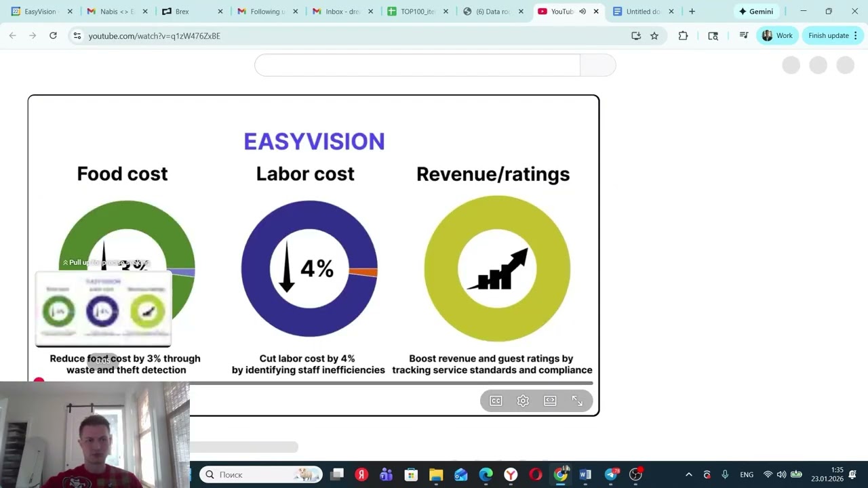Click the YouTube URL in address bar
868x488 pixels.
155,36
